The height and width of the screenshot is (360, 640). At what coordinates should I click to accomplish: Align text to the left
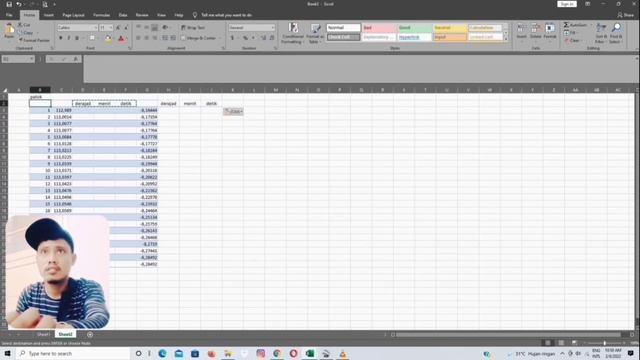pos(138,38)
